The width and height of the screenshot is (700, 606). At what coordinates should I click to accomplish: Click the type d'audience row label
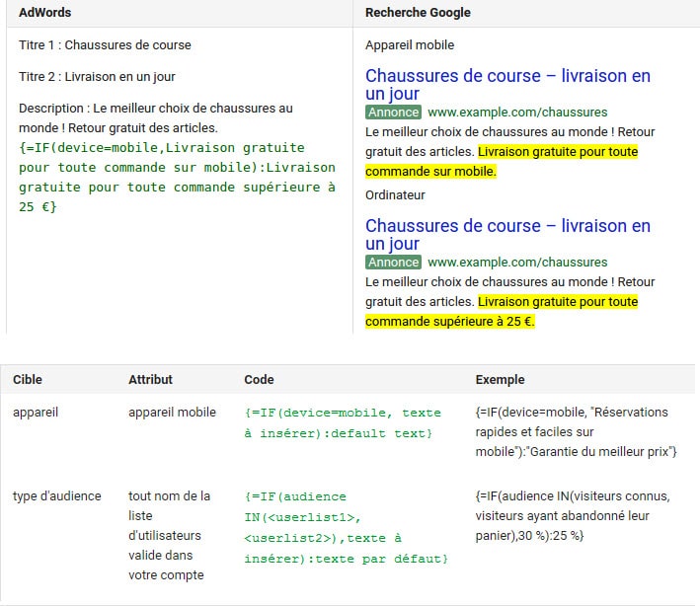(57, 496)
